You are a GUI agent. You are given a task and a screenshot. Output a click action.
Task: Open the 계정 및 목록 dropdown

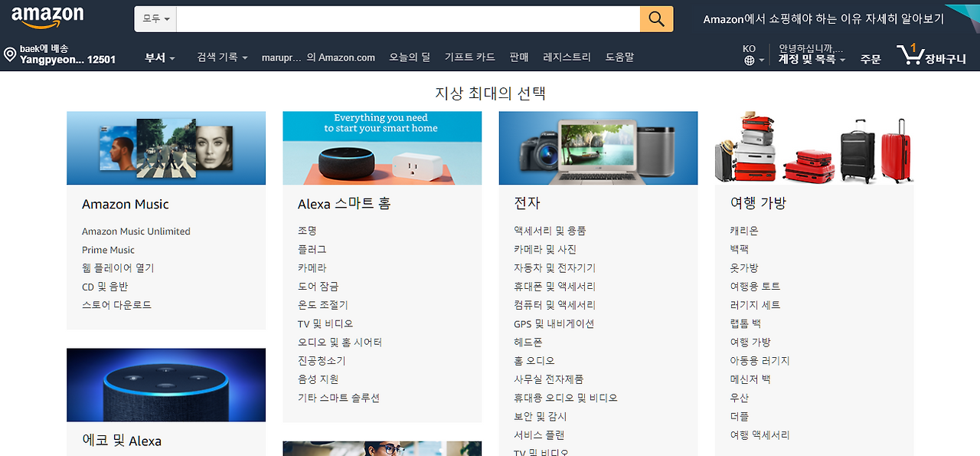(812, 59)
